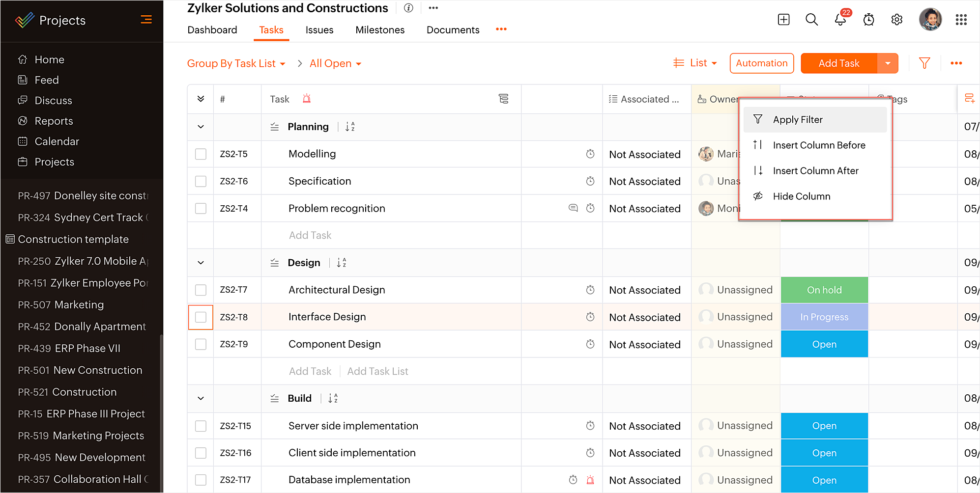Collapse sidebar with the hamburger icon
The image size is (980, 493).
(146, 20)
